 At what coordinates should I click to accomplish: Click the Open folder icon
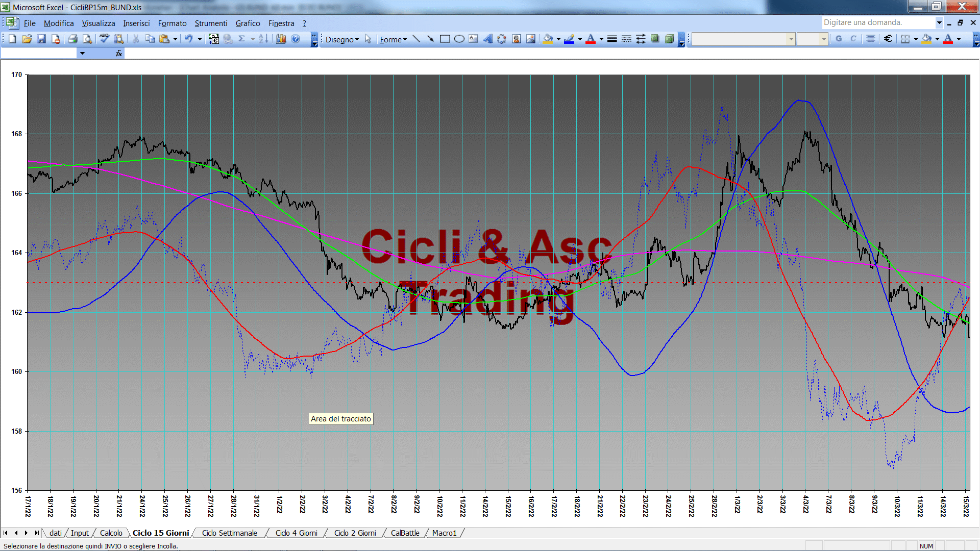[27, 39]
